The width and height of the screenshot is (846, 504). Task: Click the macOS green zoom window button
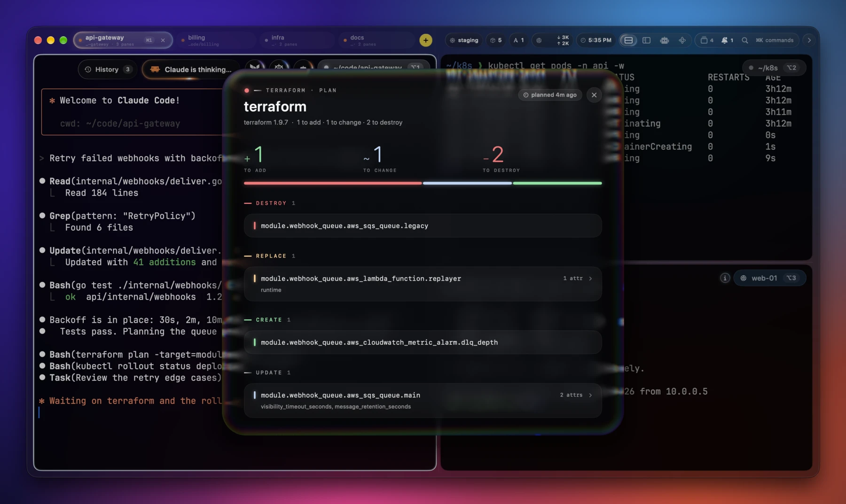point(63,40)
